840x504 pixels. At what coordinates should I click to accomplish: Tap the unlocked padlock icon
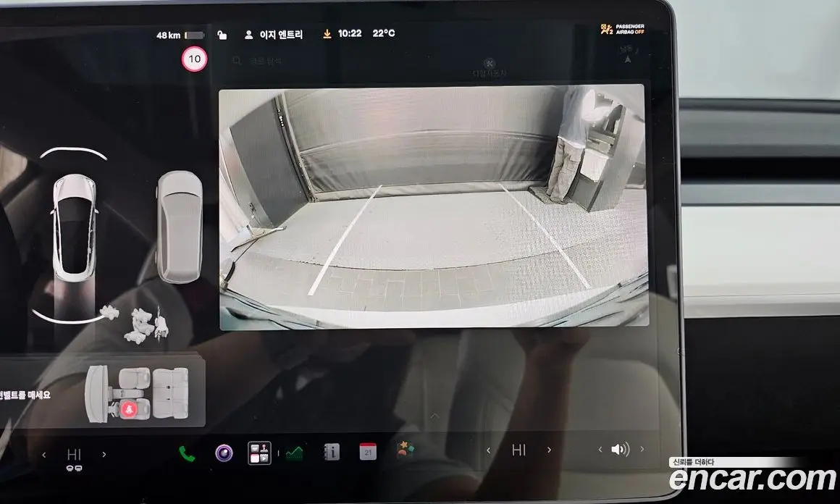[222, 35]
